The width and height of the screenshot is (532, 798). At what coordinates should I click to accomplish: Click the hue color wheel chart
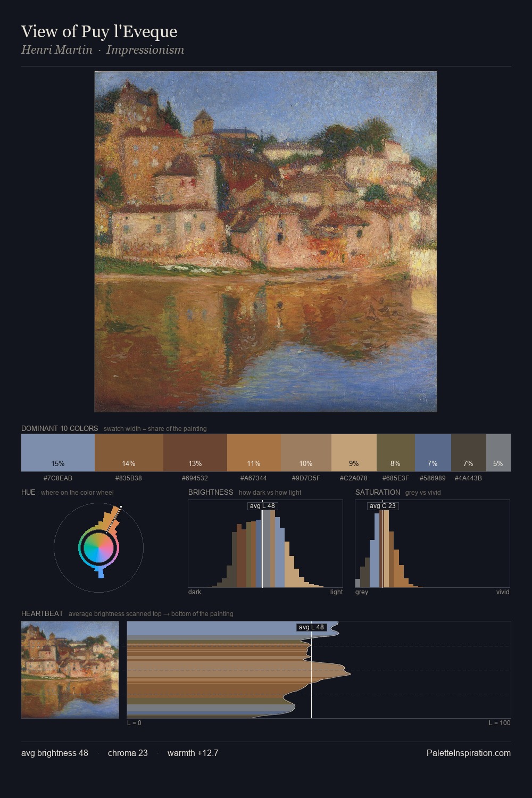pos(98,547)
